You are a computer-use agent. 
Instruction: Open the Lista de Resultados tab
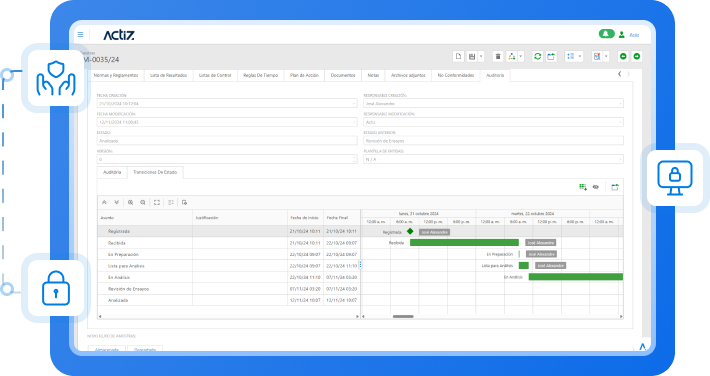[168, 75]
